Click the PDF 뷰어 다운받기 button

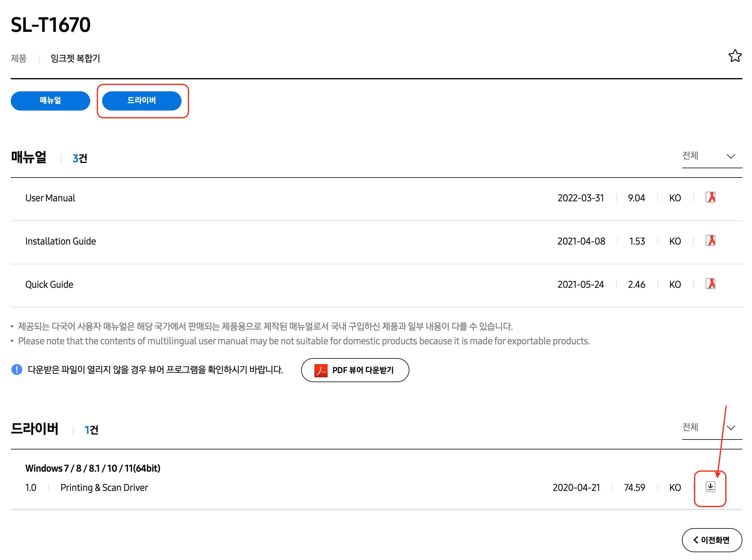pos(362,370)
